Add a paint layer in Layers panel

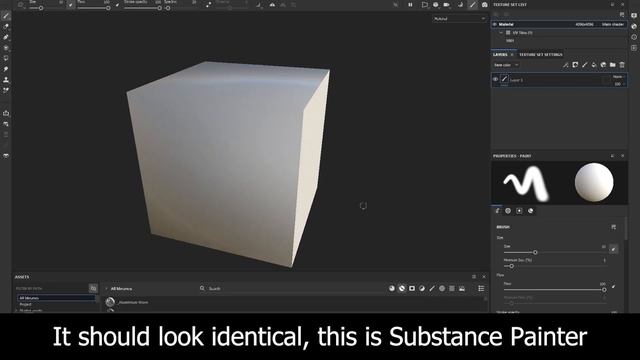[584, 65]
